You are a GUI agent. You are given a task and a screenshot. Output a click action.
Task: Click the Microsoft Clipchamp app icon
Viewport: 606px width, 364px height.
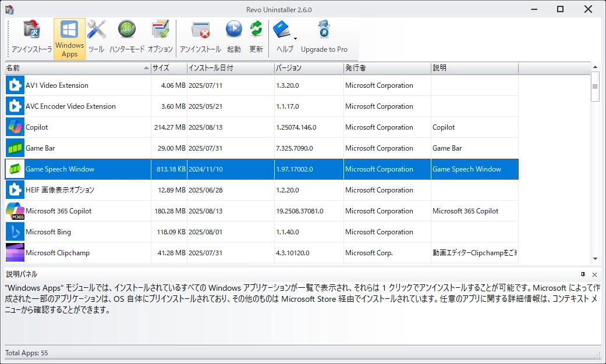15,252
